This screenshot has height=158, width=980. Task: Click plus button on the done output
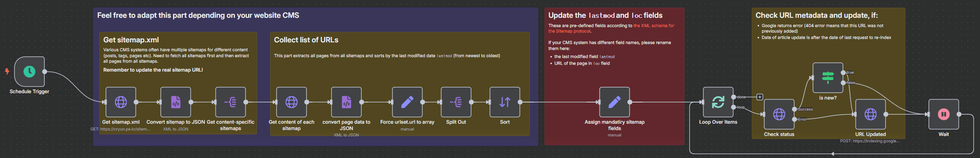[759, 97]
